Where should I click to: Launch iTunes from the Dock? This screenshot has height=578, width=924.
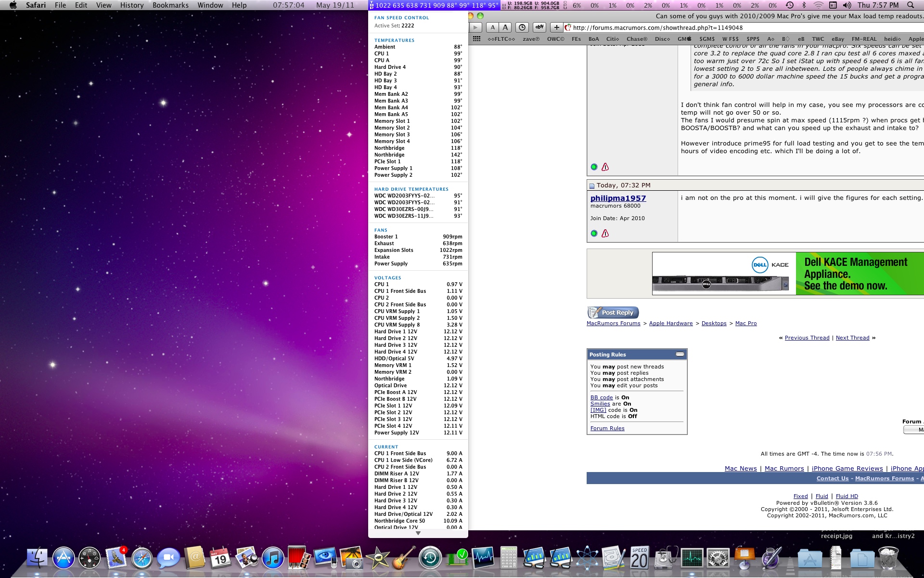273,559
